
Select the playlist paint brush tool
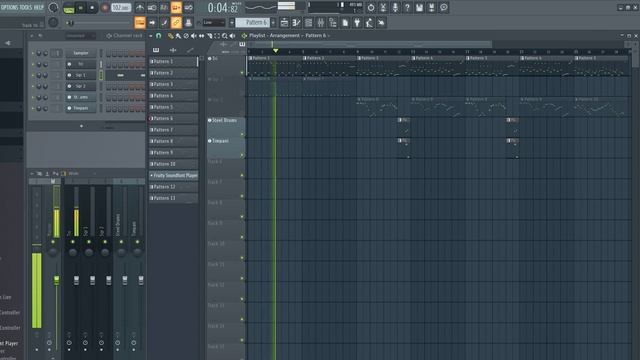click(x=178, y=36)
